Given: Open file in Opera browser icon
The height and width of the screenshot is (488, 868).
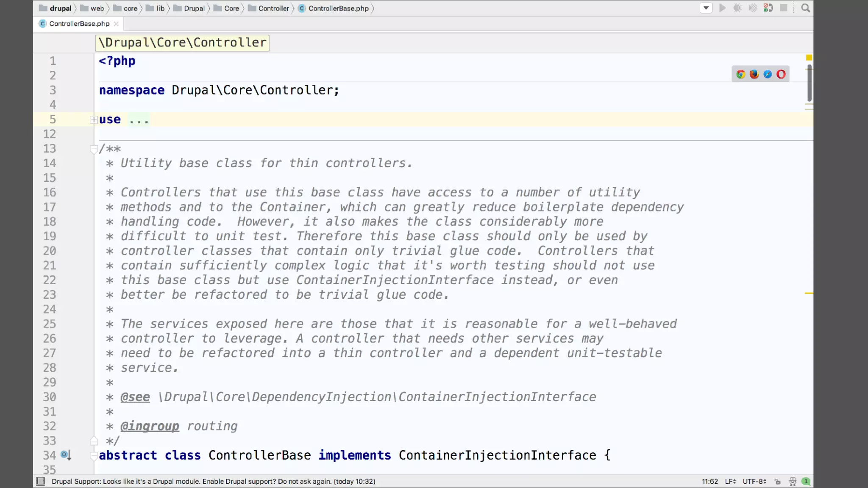Looking at the screenshot, I should click(x=781, y=75).
